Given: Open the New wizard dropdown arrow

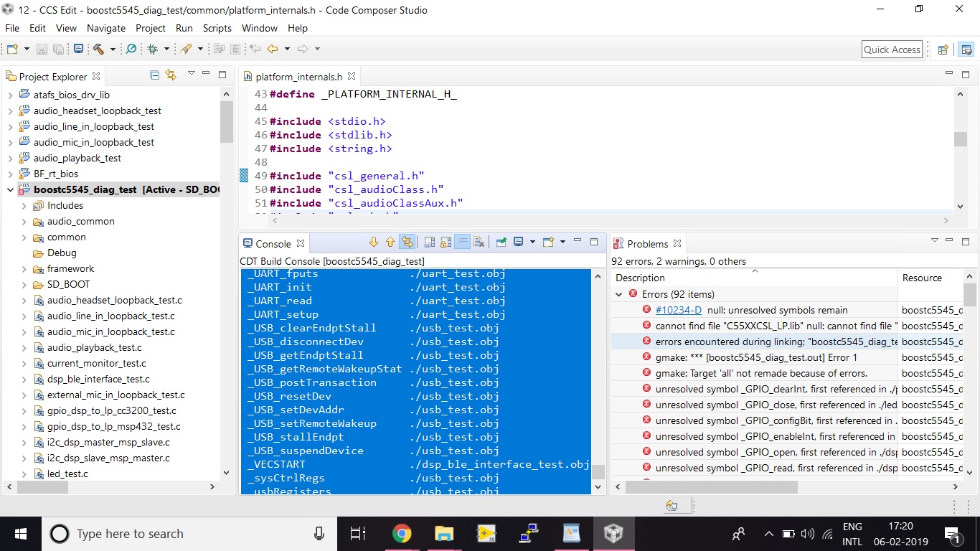Looking at the screenshot, I should point(27,49).
